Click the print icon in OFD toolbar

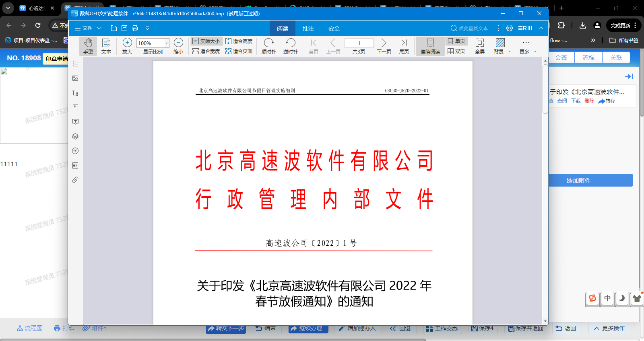135,28
